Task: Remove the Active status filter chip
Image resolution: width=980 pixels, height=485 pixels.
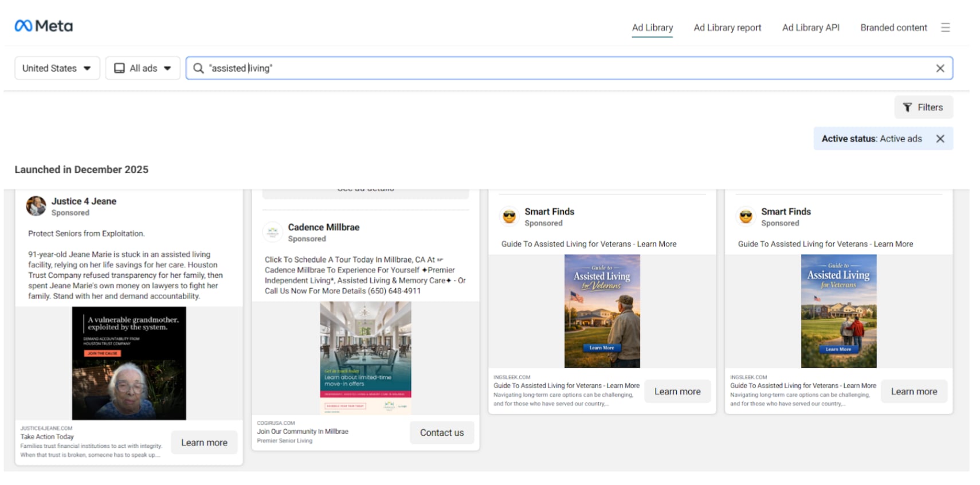Action: [940, 139]
